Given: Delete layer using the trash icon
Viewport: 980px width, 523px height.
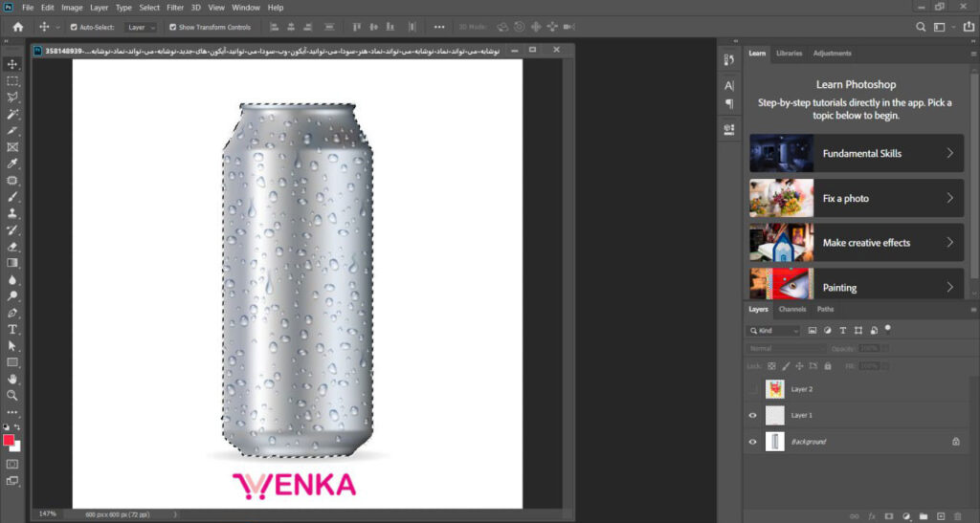Looking at the screenshot, I should (x=958, y=516).
